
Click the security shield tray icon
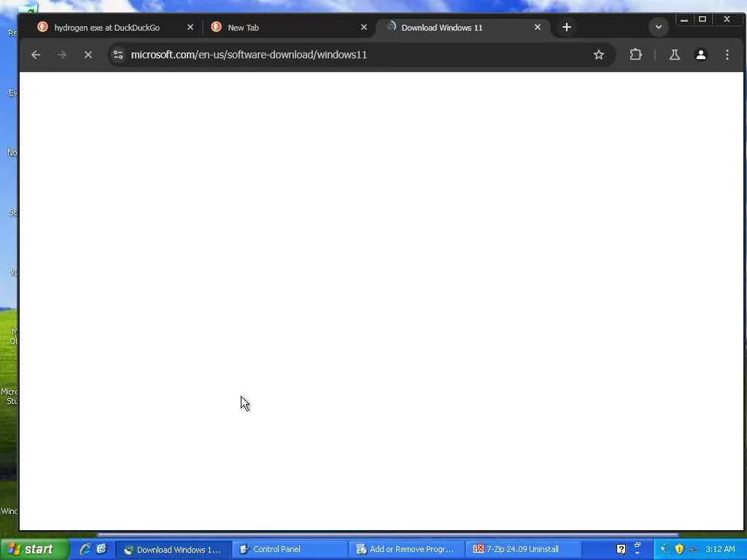pos(679,549)
